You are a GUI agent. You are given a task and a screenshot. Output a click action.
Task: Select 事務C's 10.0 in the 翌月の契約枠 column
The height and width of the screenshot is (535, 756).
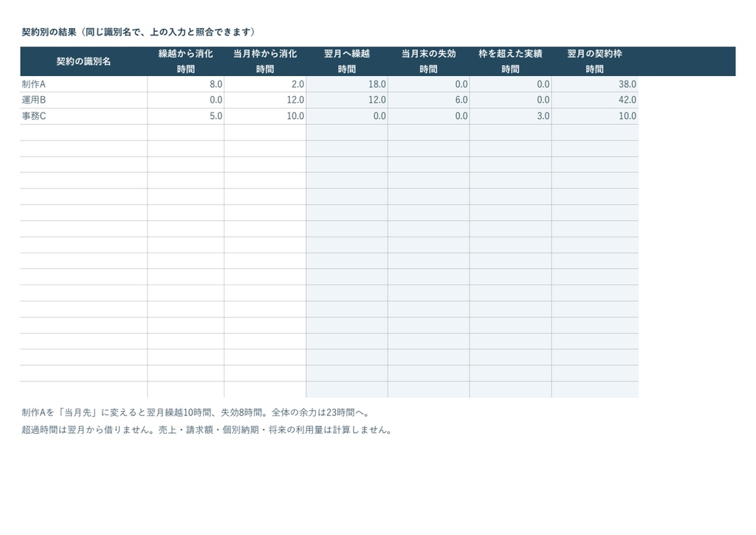coord(595,116)
